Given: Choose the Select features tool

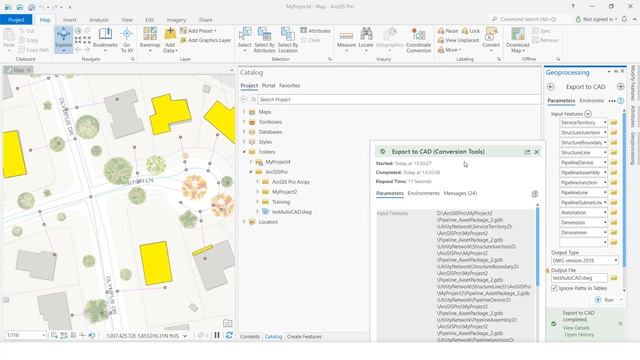Looking at the screenshot, I should tap(244, 39).
